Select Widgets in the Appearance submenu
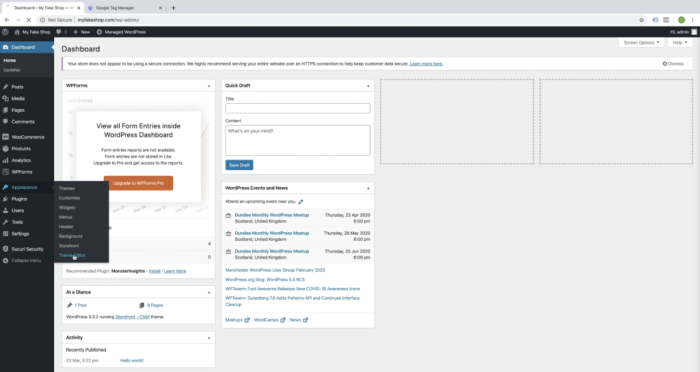 click(x=67, y=208)
